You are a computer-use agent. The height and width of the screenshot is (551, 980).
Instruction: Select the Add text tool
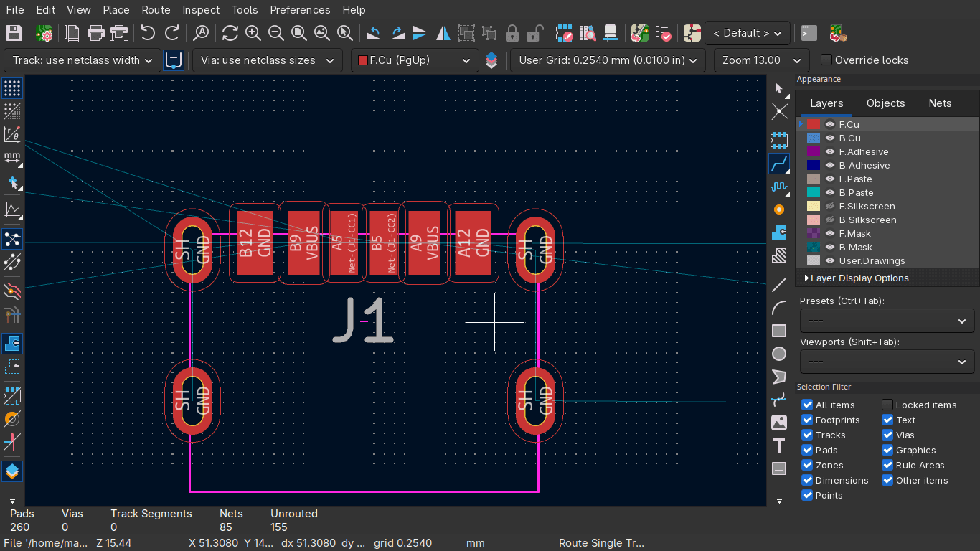(779, 446)
